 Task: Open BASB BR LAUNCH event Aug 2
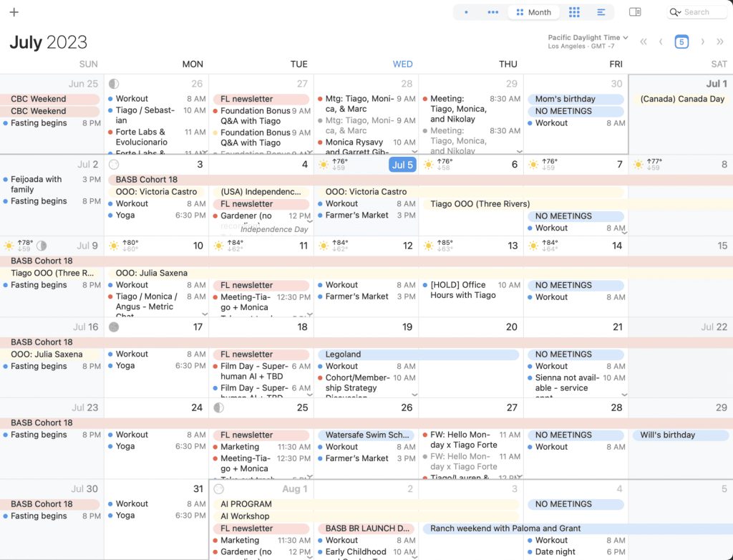pos(366,528)
